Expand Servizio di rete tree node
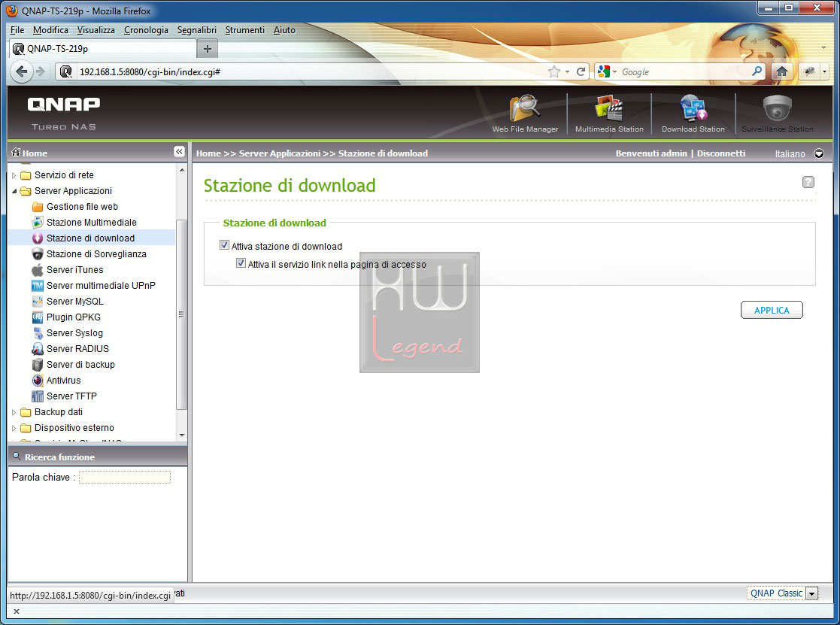 pos(14,175)
